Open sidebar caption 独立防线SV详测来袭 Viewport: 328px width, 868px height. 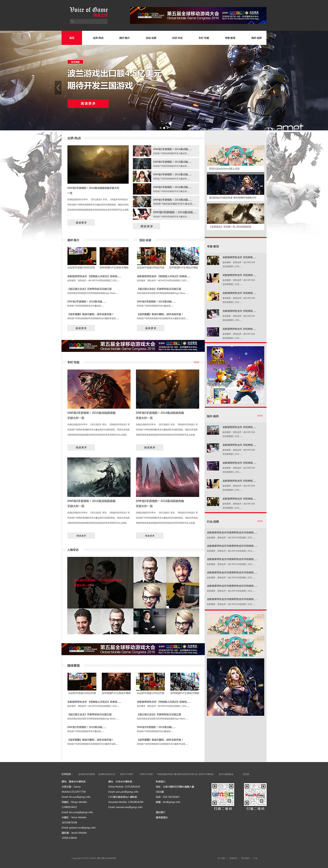[232, 198]
